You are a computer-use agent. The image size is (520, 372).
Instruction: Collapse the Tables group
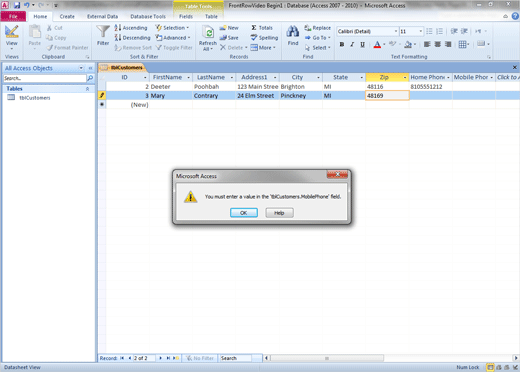87,89
